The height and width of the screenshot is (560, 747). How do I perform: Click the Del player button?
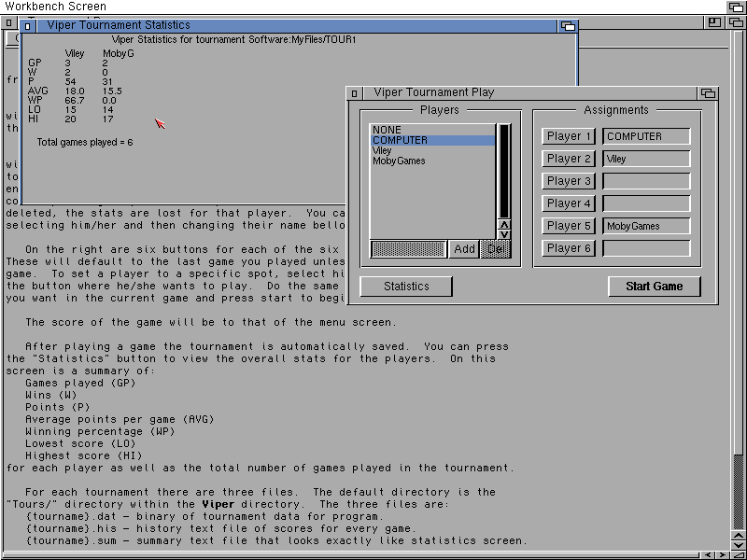pos(496,248)
